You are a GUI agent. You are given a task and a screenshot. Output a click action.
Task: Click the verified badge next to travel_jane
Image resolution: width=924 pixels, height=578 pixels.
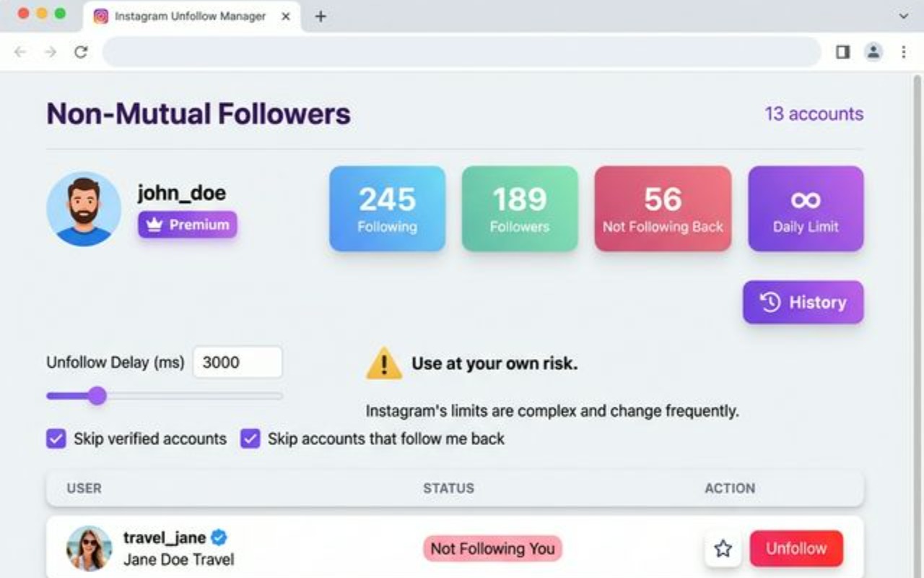tap(219, 538)
